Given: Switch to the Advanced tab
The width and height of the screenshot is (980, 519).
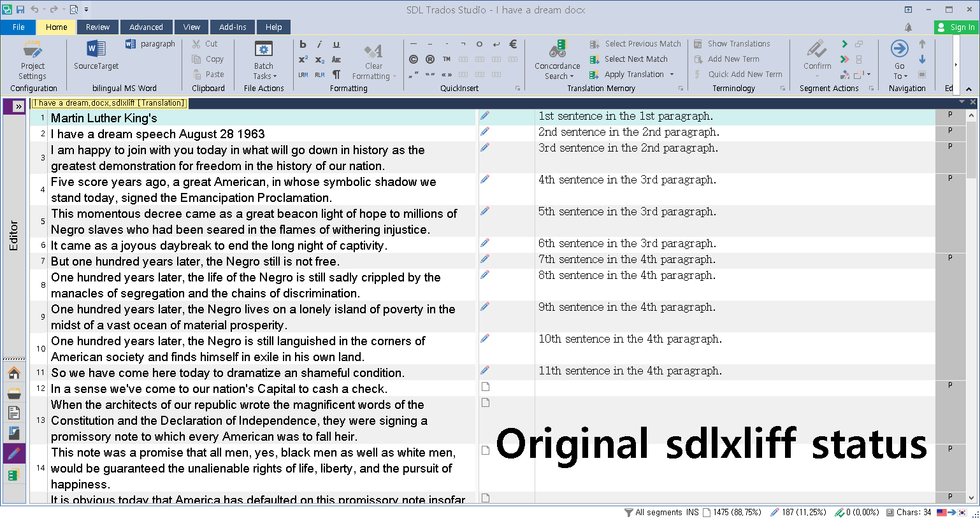Looking at the screenshot, I should (146, 27).
